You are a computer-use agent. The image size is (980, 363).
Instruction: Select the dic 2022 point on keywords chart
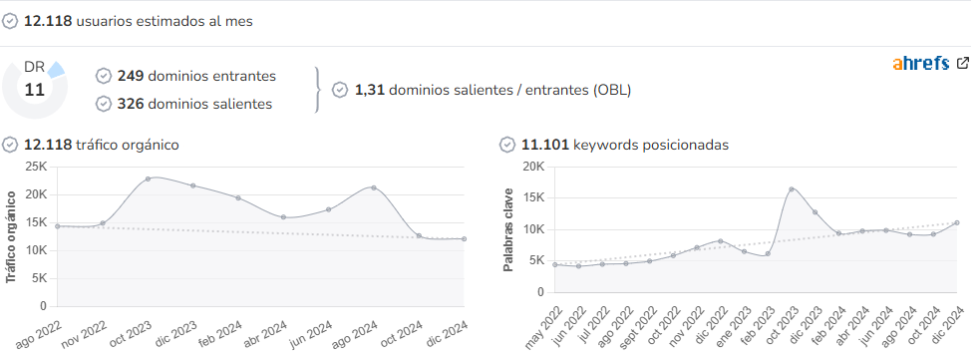coord(721,241)
